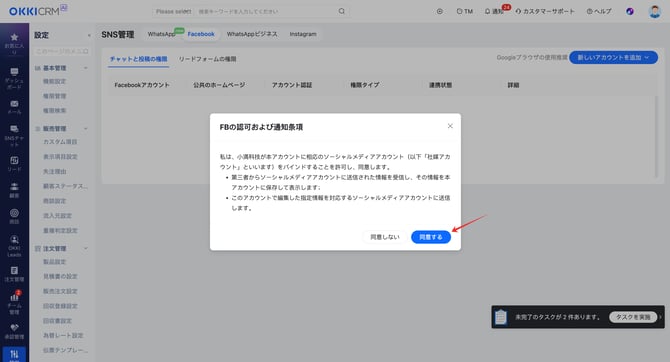Click the blue agree button in the dialog
This screenshot has height=362, width=670.
click(x=431, y=237)
